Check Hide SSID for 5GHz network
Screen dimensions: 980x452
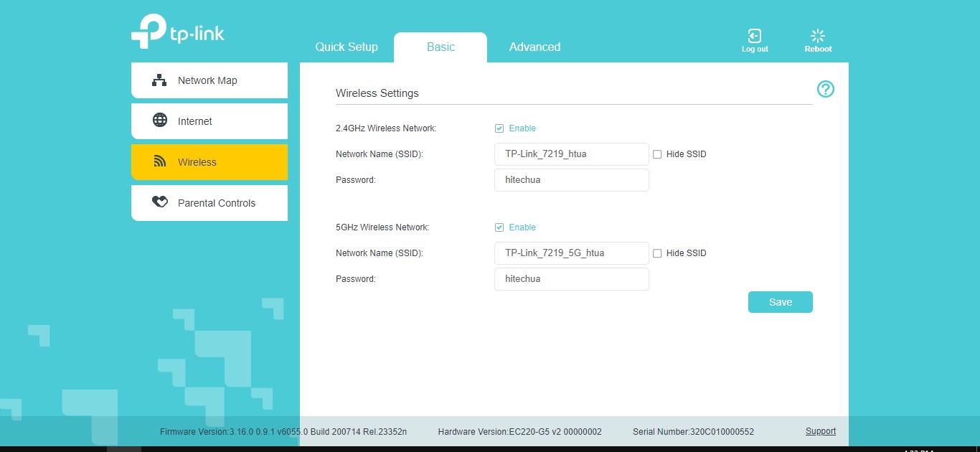click(657, 253)
